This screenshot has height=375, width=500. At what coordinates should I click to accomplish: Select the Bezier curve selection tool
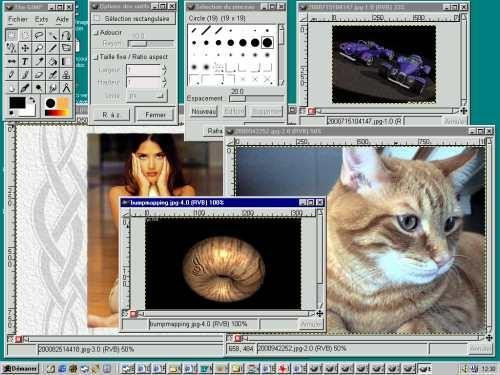66,35
